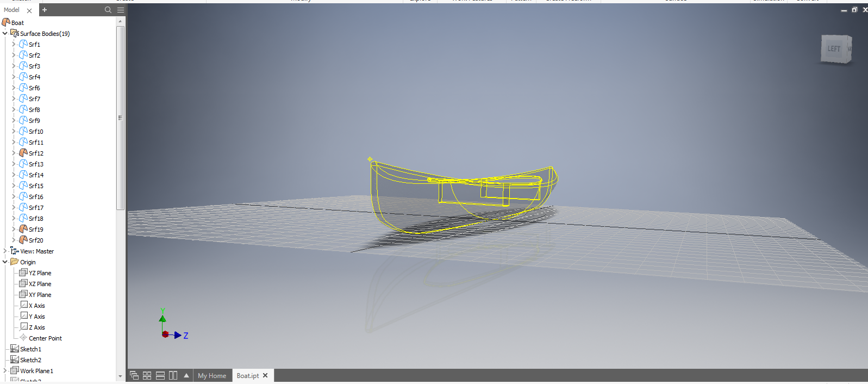Close the Model browser tab with its X
The image size is (868, 384).
[29, 10]
